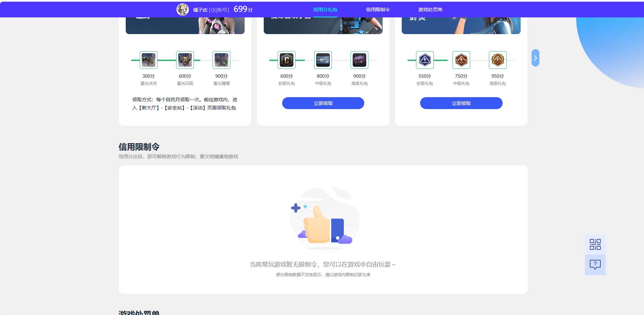This screenshot has width=644, height=315.
Task: Click the user avatar in the header
Action: point(182,10)
